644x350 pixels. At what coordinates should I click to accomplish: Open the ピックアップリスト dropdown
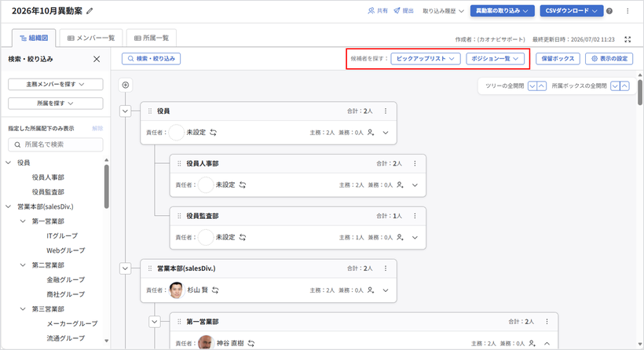click(x=425, y=59)
